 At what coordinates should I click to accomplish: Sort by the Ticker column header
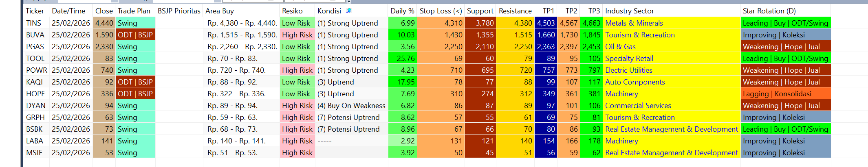[35, 11]
